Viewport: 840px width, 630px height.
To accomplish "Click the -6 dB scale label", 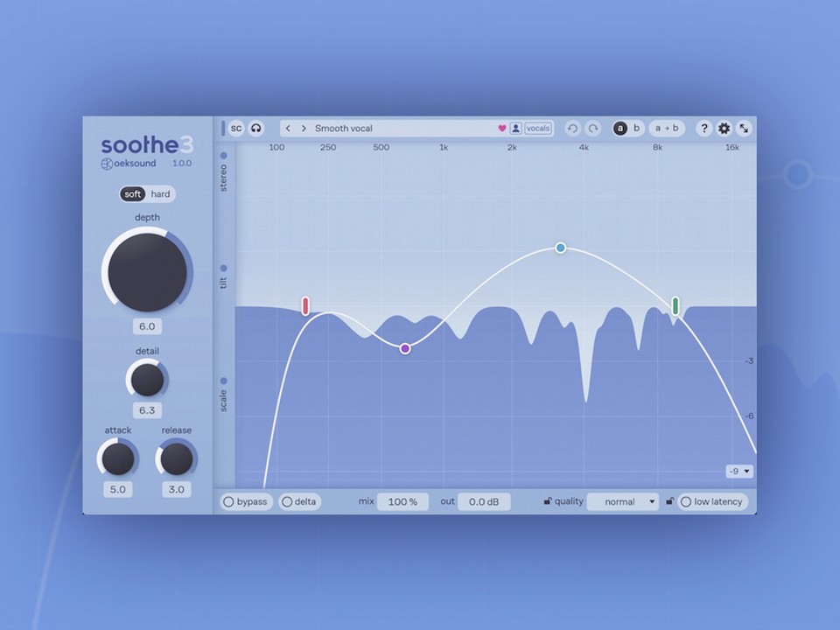I will pos(749,416).
